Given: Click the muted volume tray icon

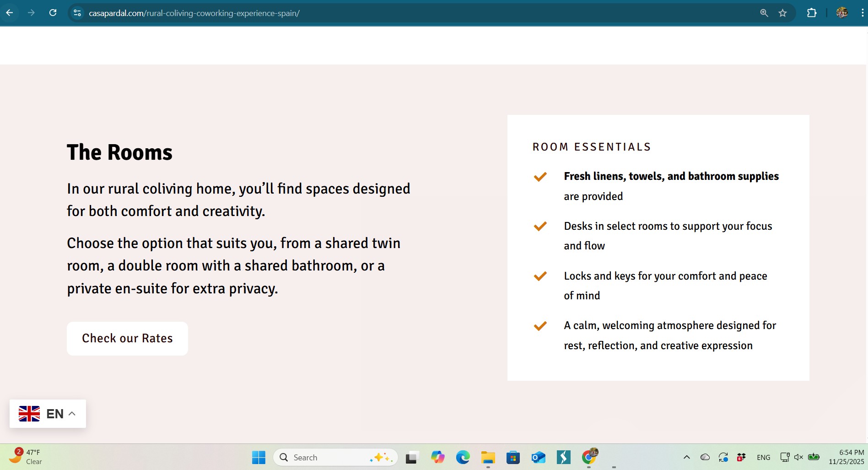Looking at the screenshot, I should tap(798, 457).
